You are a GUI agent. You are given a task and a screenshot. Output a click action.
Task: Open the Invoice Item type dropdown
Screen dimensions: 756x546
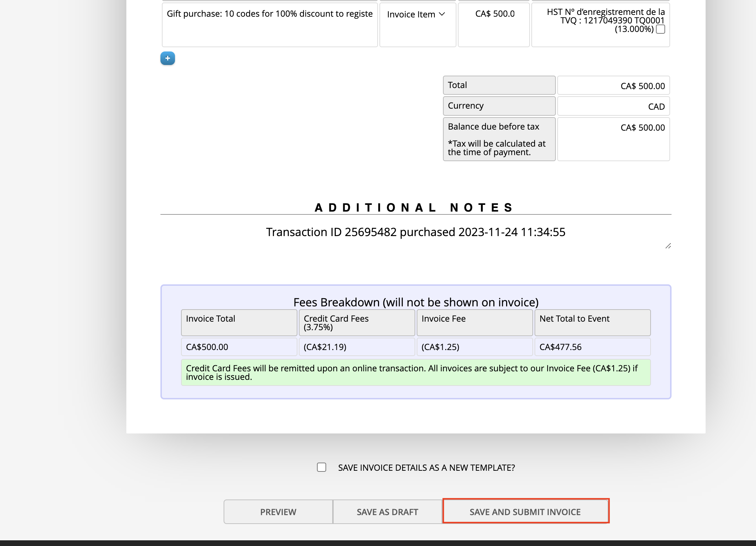[417, 15]
